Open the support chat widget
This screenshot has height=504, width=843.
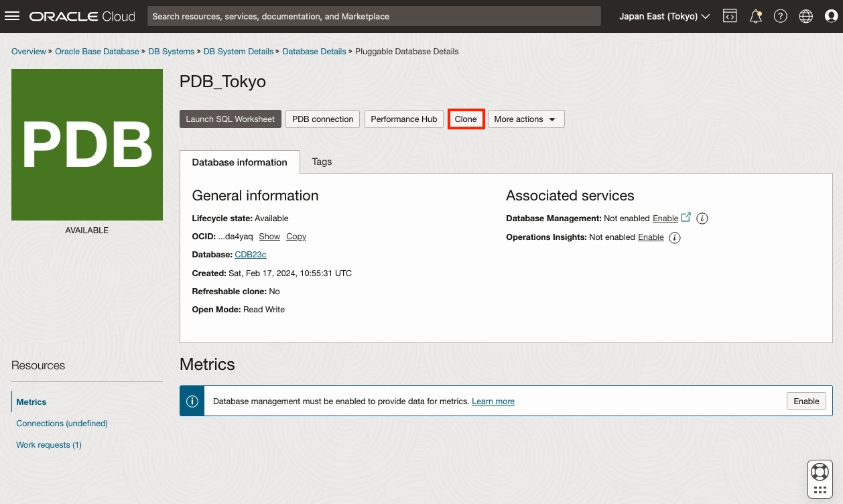(x=820, y=472)
